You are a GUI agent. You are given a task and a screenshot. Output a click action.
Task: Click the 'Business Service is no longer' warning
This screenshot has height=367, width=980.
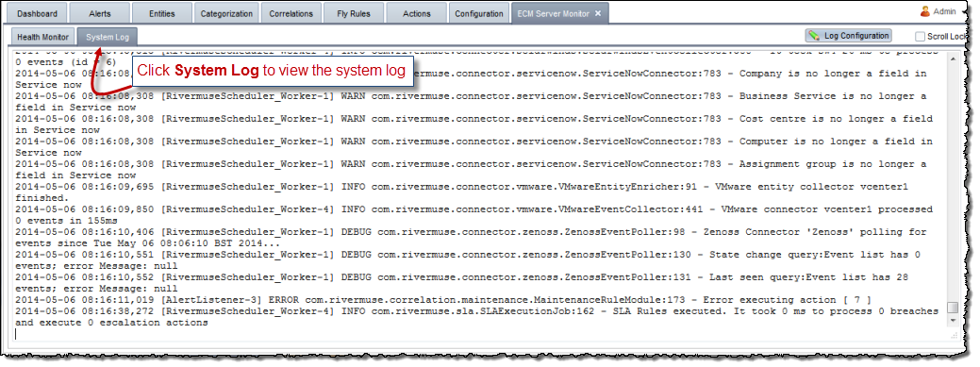click(471, 102)
